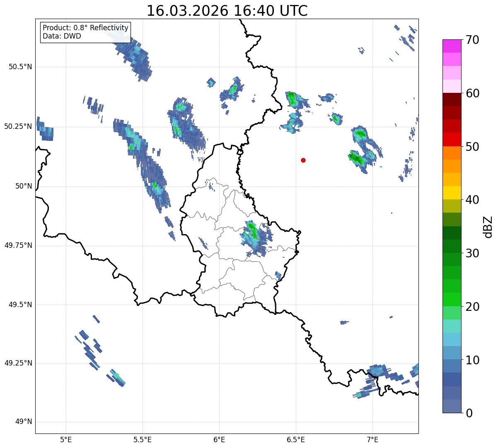
Task: Click the colorbar tick label "70"
Action: point(472,40)
